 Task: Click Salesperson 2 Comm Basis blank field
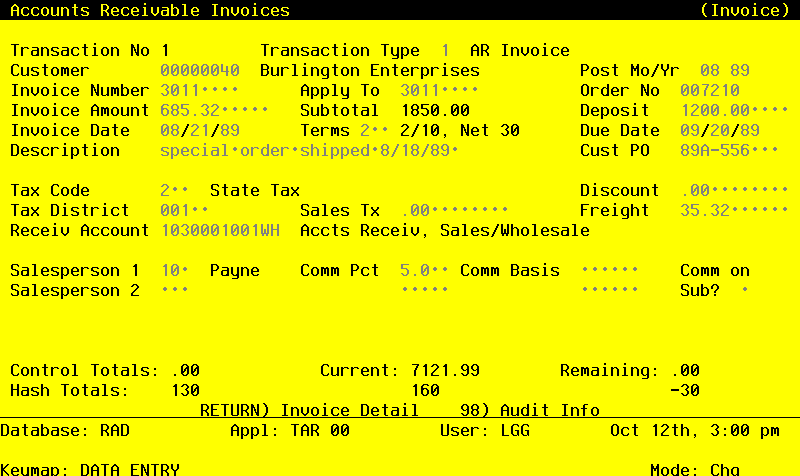pyautogui.click(x=610, y=290)
